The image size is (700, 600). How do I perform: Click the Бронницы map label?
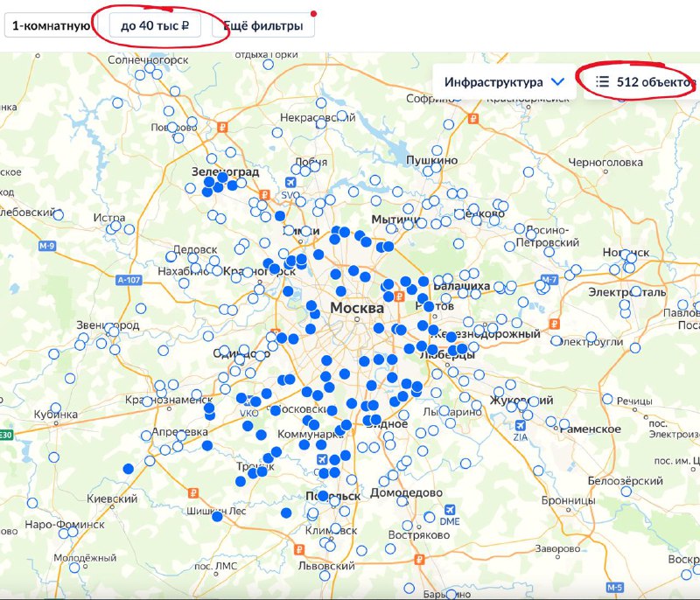tap(568, 500)
